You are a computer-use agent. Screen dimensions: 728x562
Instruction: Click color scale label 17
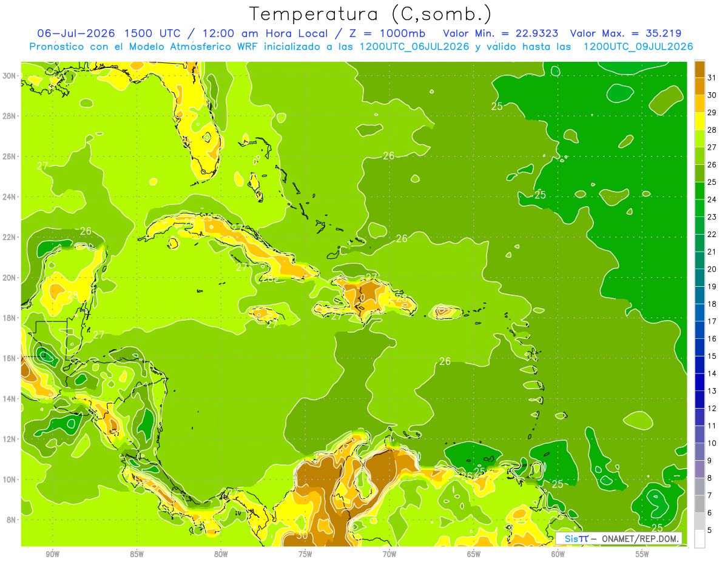coord(712,321)
